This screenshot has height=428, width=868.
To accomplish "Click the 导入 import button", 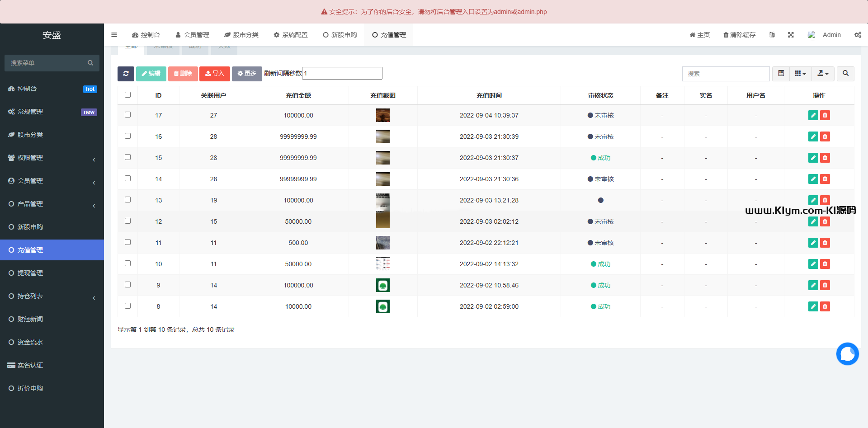I will (215, 74).
